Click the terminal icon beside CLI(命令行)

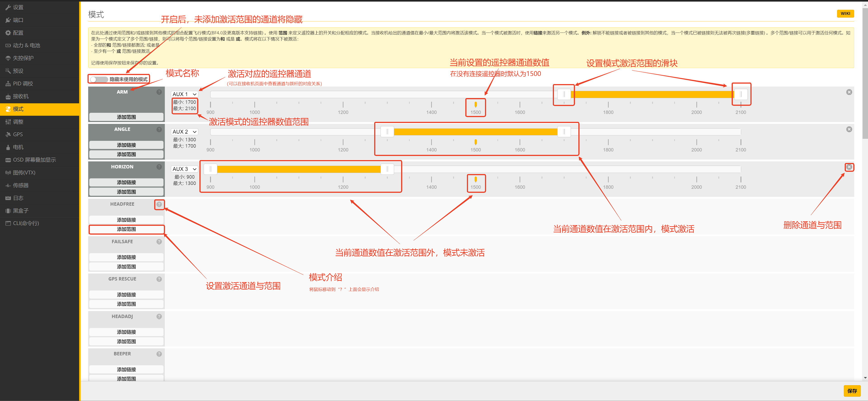(8, 223)
